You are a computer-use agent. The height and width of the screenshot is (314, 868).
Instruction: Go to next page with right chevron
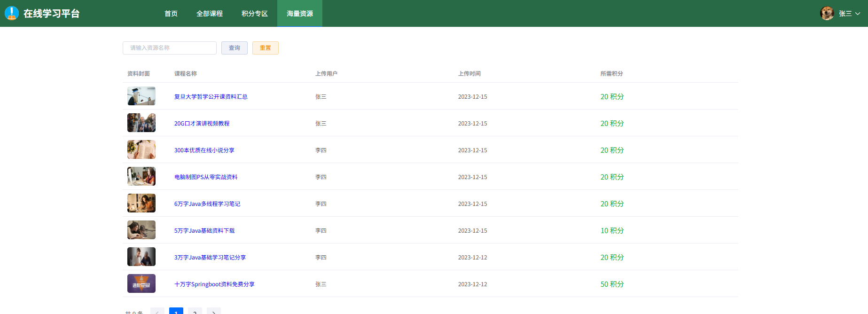pos(214,312)
